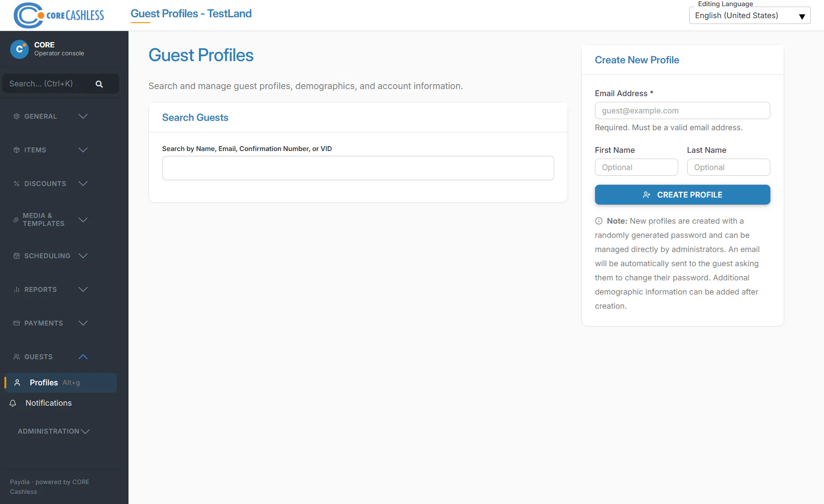Click the Create Profile button
This screenshot has height=504, width=824.
[x=682, y=195]
